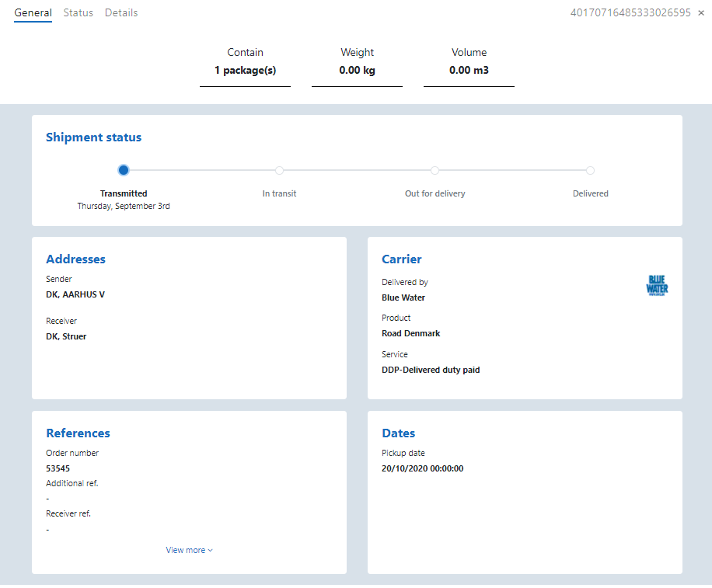Click the Blue Water carrier logo
This screenshot has width=712, height=588.
[x=657, y=286]
